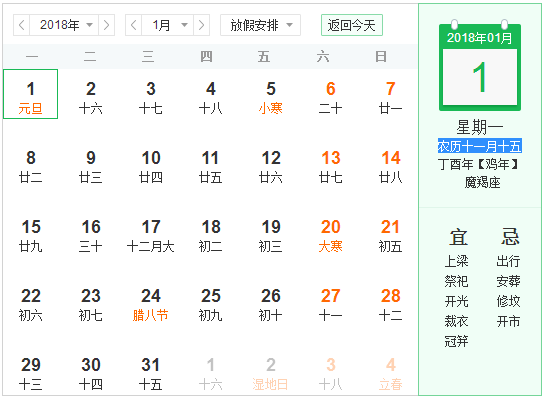
Task: Click the 返回今天 button
Action: click(352, 25)
